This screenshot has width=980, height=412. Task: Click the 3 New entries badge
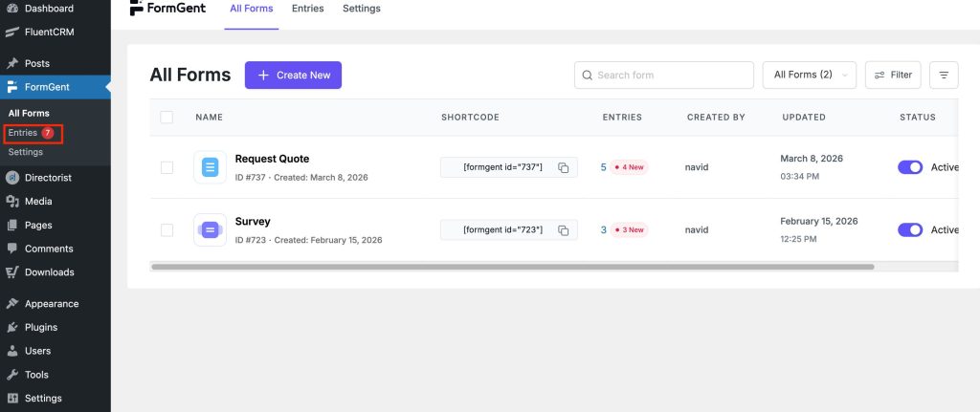(630, 229)
